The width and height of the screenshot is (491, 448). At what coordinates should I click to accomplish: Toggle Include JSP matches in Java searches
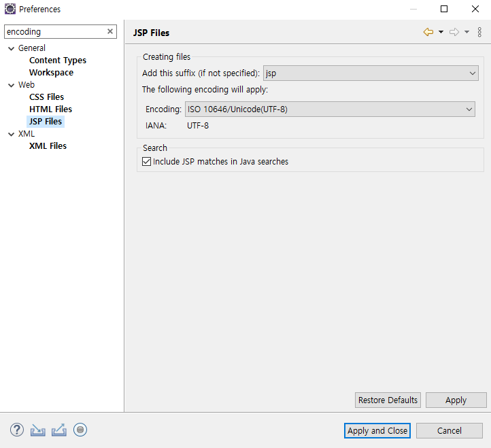click(146, 162)
